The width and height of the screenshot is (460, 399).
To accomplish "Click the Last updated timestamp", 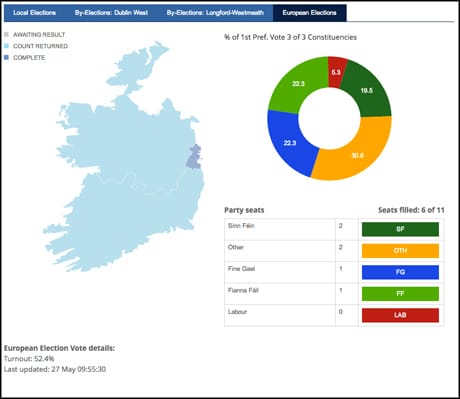I will click(55, 369).
